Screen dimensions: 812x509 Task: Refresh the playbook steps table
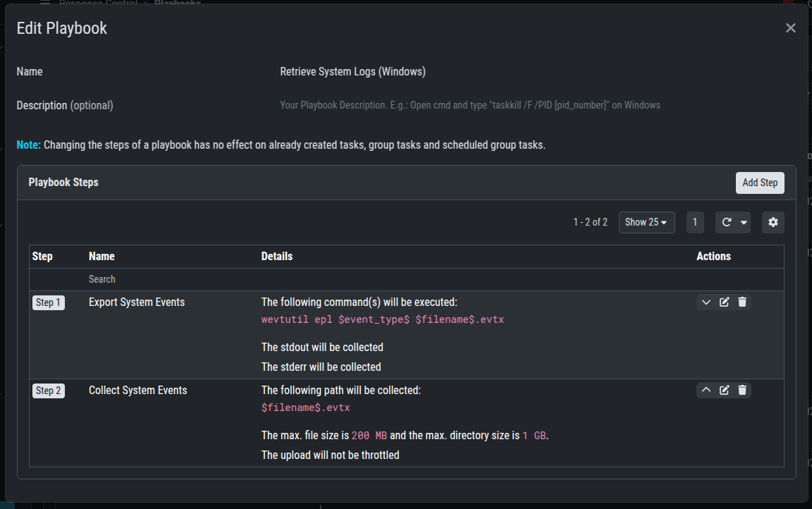pos(727,223)
